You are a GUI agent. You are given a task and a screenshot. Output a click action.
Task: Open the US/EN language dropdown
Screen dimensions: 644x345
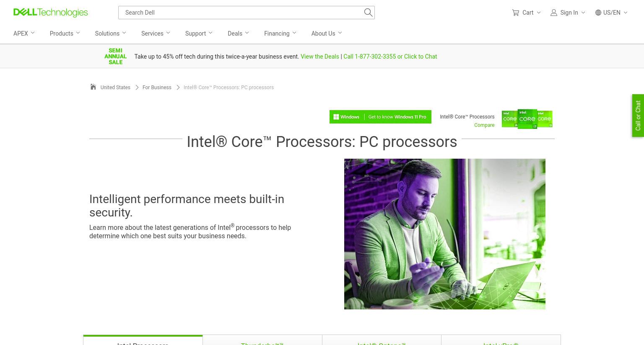click(615, 13)
